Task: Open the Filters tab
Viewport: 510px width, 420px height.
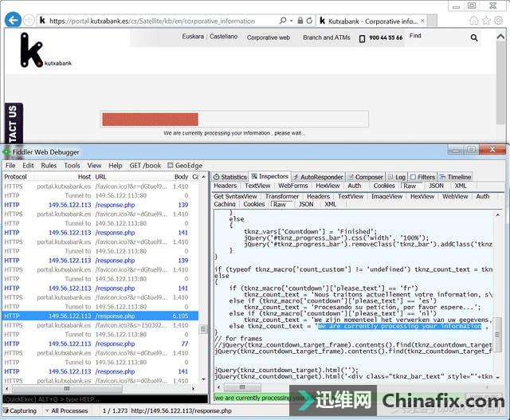Action: pyautogui.click(x=423, y=177)
